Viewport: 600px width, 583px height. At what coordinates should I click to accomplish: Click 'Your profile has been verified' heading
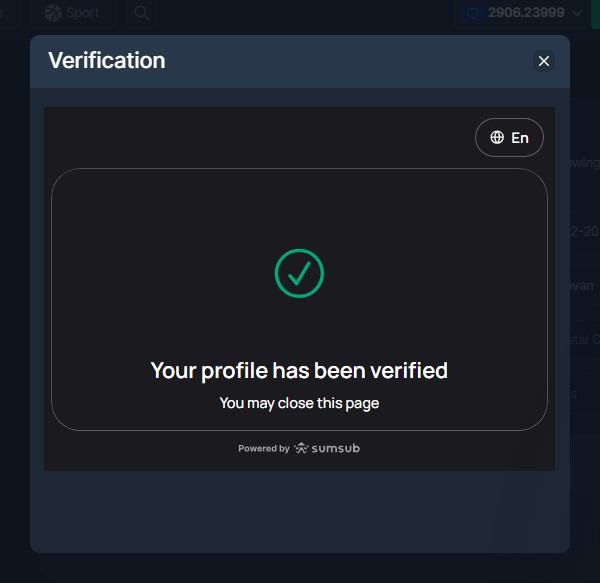(x=299, y=370)
